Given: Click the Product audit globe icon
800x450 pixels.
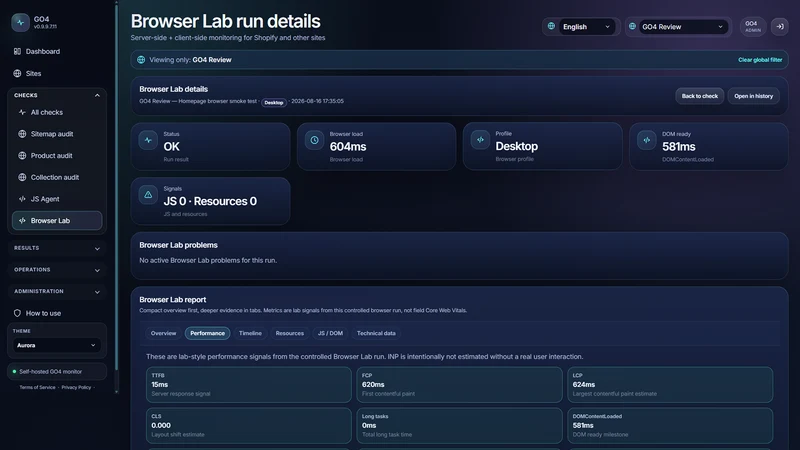Looking at the screenshot, I should pyautogui.click(x=22, y=156).
